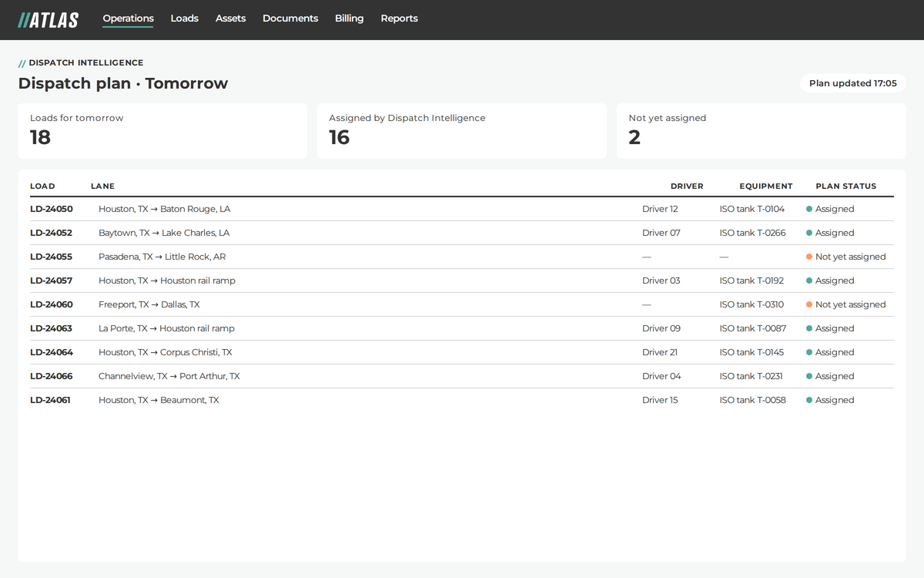Image resolution: width=924 pixels, height=578 pixels.
Task: Click ISO tank T-0231
Action: coord(752,376)
